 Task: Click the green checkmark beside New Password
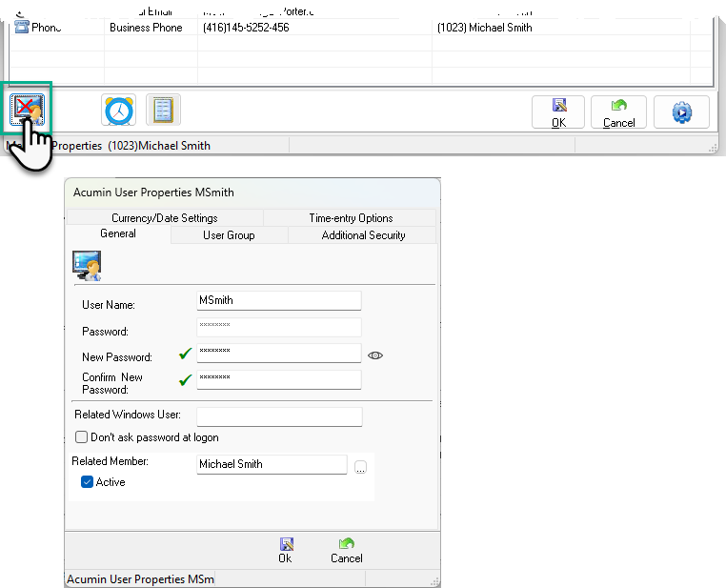tap(185, 354)
